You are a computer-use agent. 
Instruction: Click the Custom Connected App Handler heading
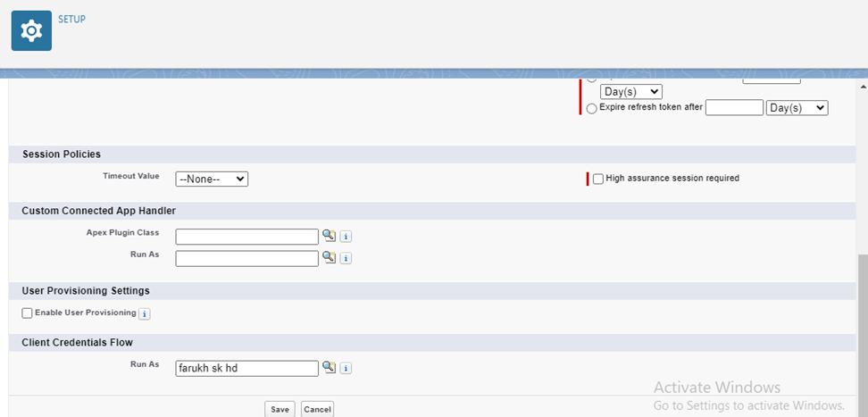99,211
